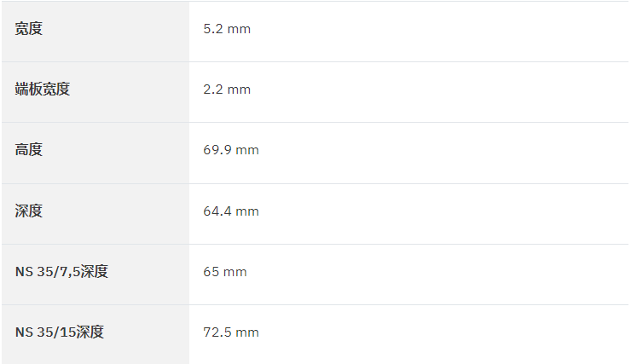Click the NS 35/7,5深度 label
The image size is (637, 364).
61,271
